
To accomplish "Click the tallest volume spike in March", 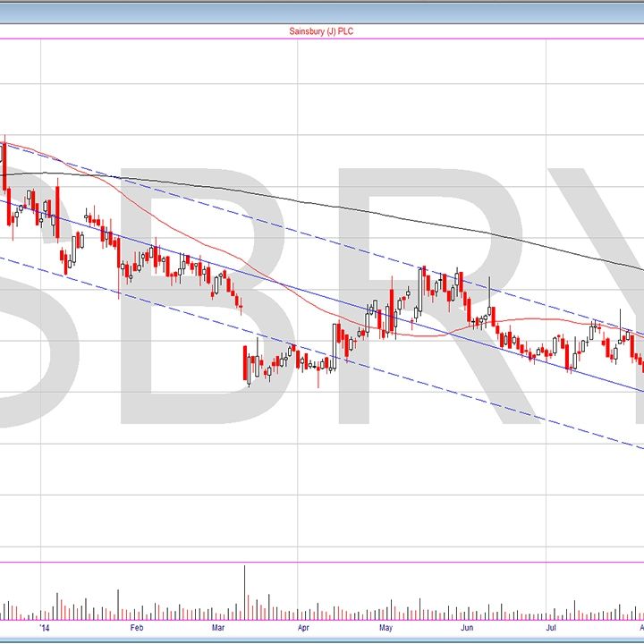I will [x=244, y=590].
